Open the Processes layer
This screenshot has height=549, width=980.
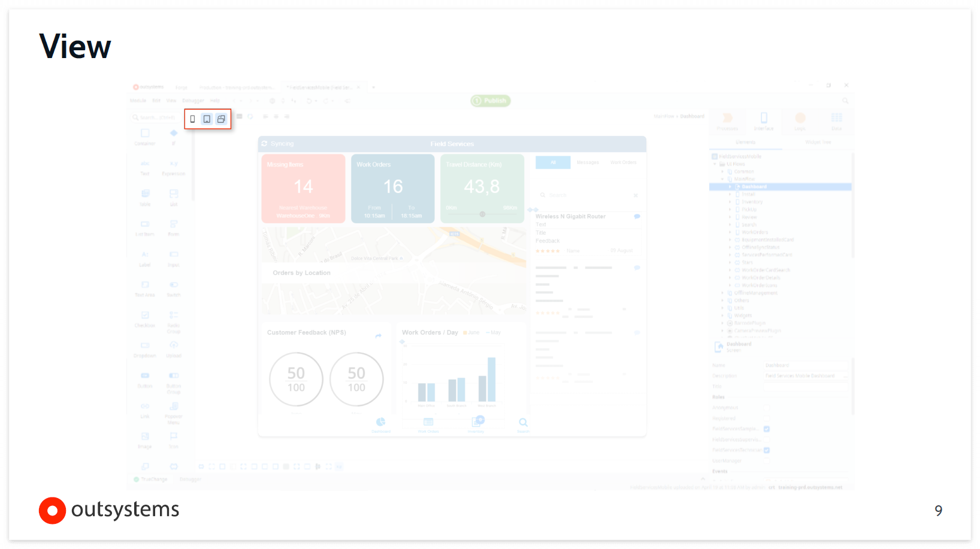(728, 121)
